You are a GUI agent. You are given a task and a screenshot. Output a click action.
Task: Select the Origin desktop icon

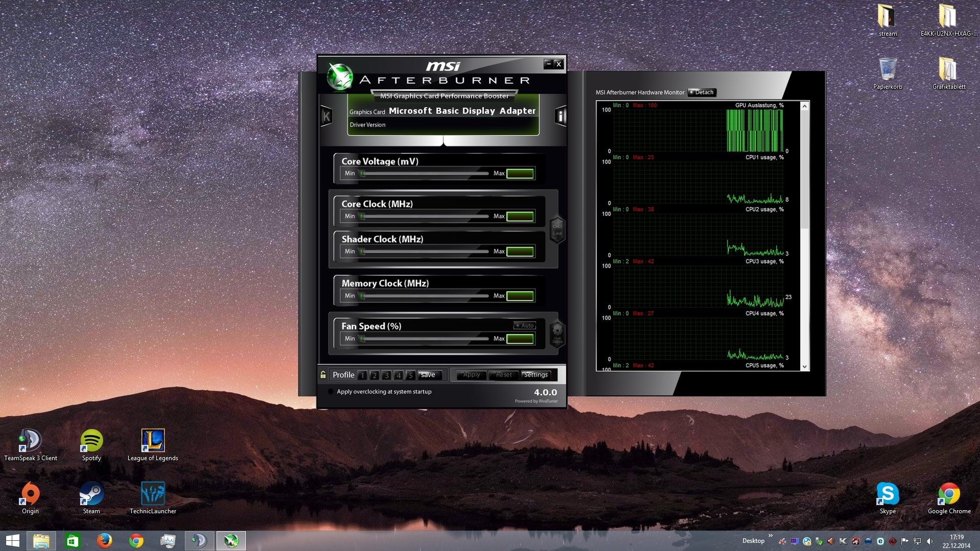coord(30,498)
